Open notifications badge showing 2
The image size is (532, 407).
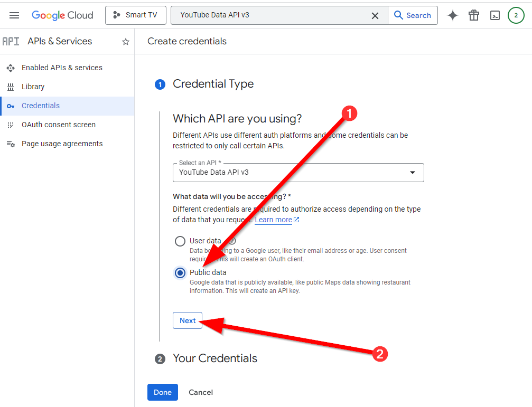pos(516,15)
